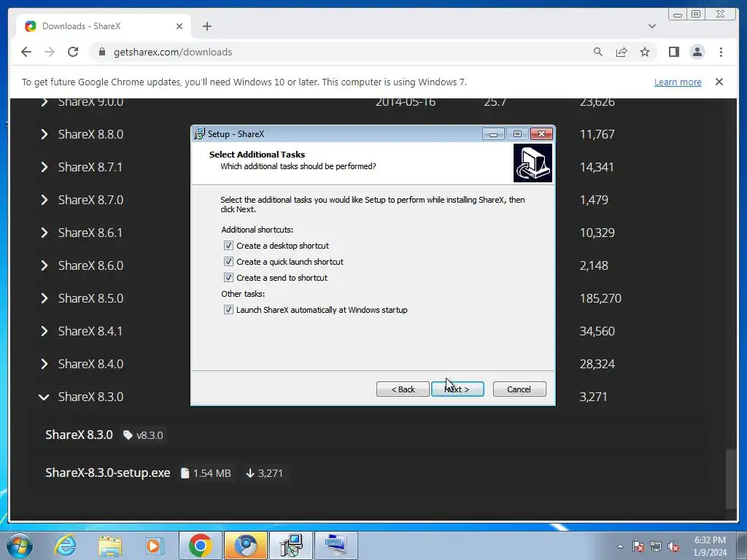This screenshot has height=560, width=747.
Task: Open Chrome side panel icon
Action: point(673,52)
